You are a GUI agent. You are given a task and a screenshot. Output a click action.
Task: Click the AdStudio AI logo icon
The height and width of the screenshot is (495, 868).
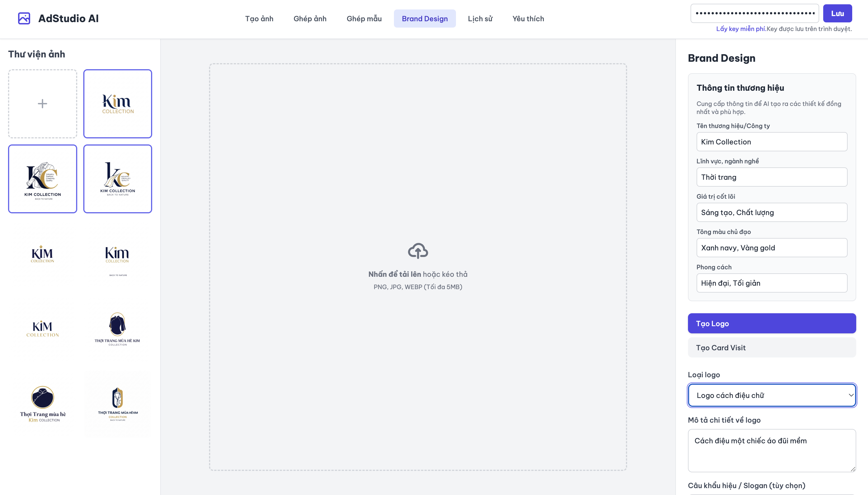click(x=24, y=18)
